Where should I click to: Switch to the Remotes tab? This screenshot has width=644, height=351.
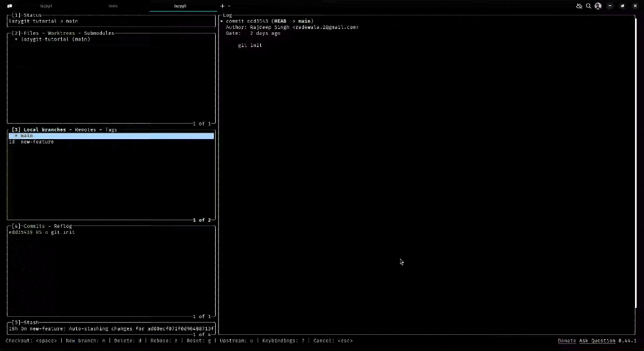tap(86, 129)
